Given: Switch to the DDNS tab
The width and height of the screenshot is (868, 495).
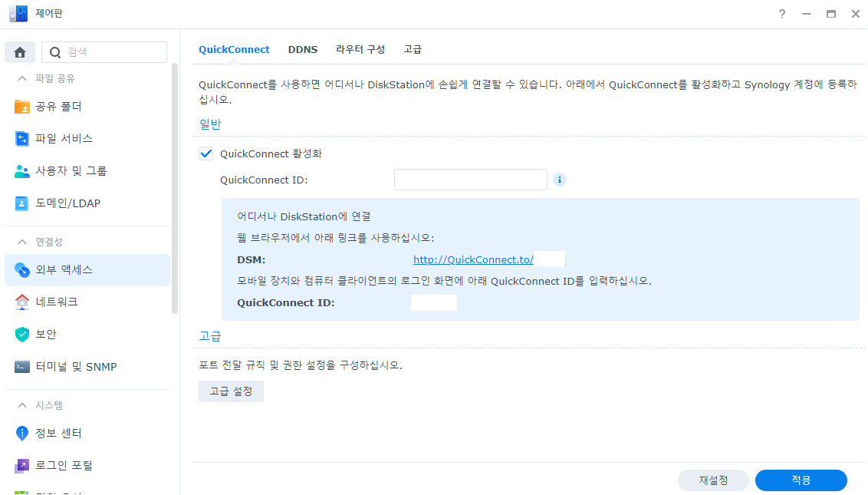Looking at the screenshot, I should tap(303, 49).
